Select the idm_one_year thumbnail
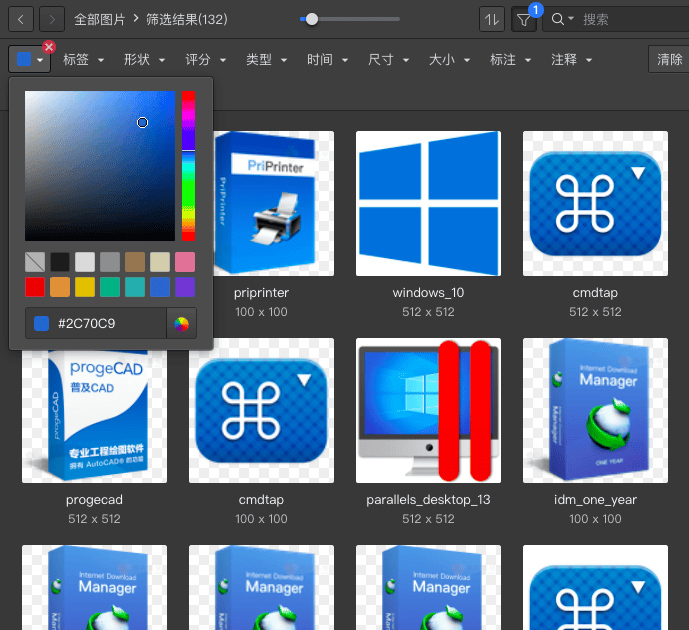Viewport: 689px width, 630px height. (x=595, y=410)
